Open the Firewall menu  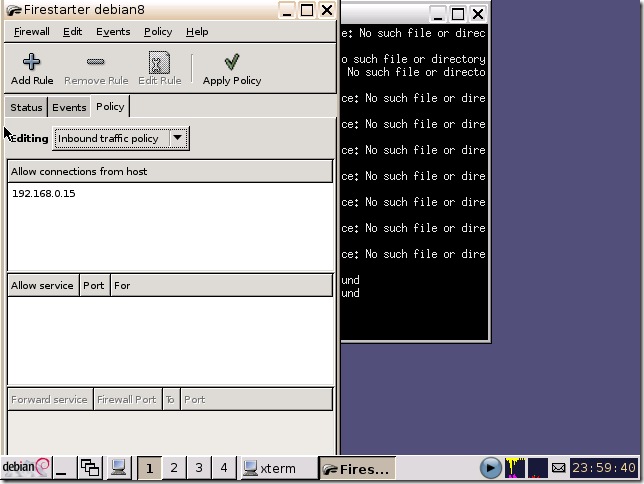coord(32,32)
